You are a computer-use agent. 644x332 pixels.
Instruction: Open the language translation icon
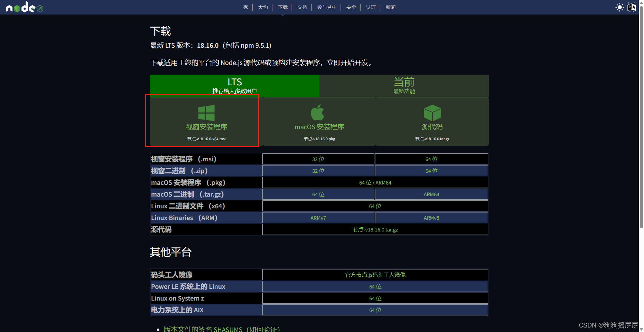tap(632, 7)
